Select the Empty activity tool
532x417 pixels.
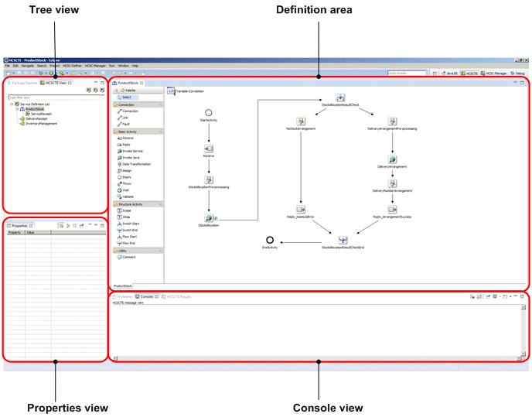[x=124, y=177]
